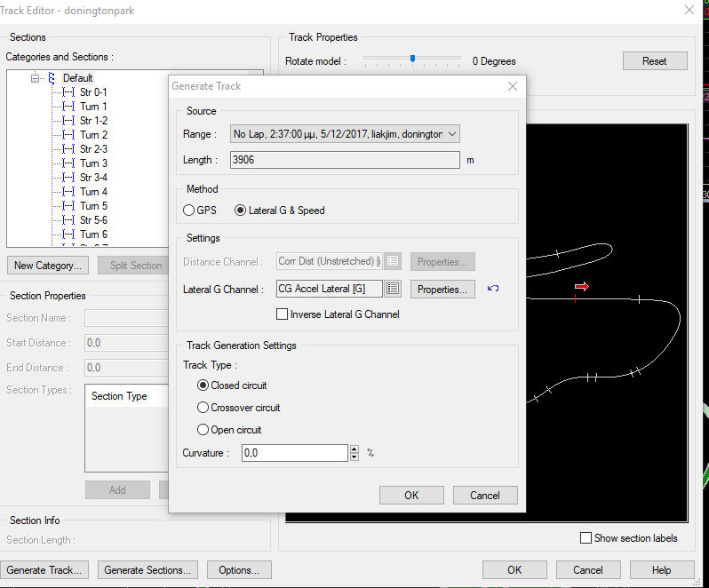The width and height of the screenshot is (709, 588).
Task: Click the Lateral G Channel text field
Action: (x=329, y=289)
